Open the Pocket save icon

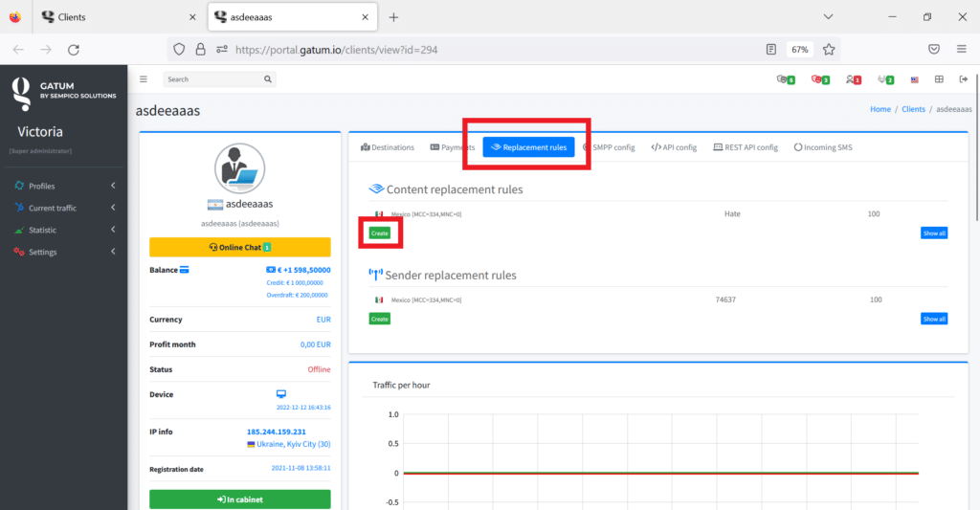934,50
